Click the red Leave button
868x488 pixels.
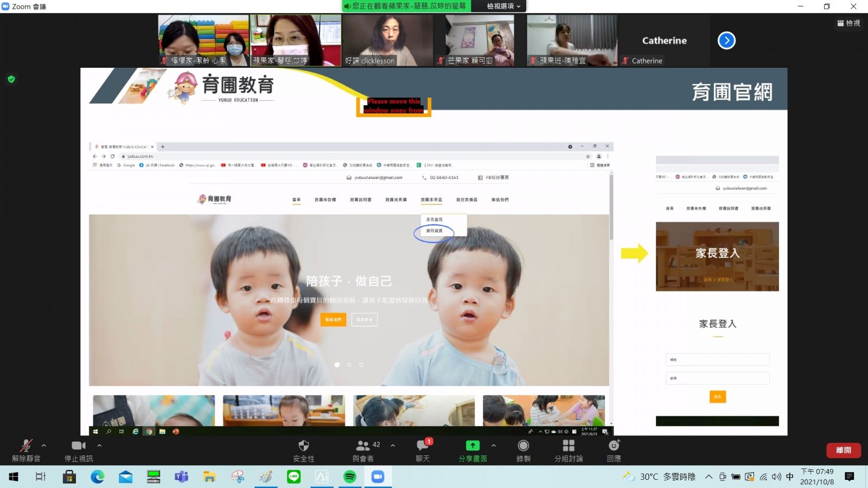click(844, 450)
